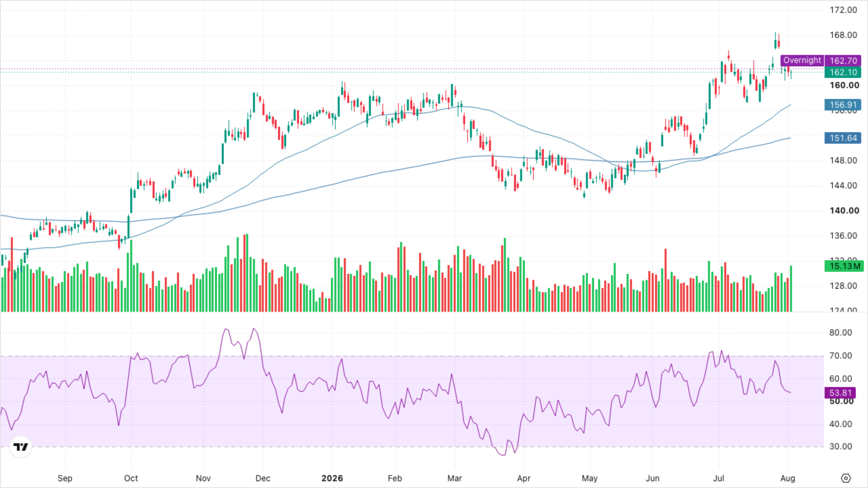Click the TradingView logo icon
This screenshot has width=868, height=488.
[x=21, y=447]
